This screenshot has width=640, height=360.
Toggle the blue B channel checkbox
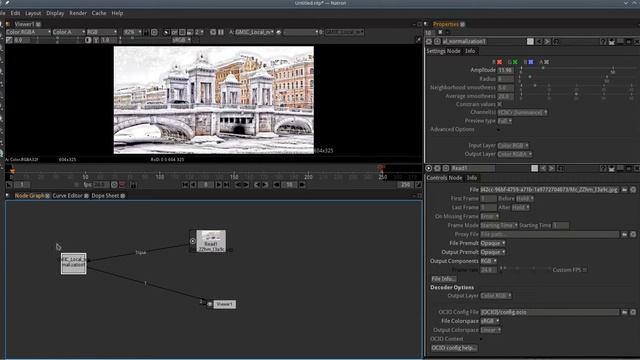531,62
